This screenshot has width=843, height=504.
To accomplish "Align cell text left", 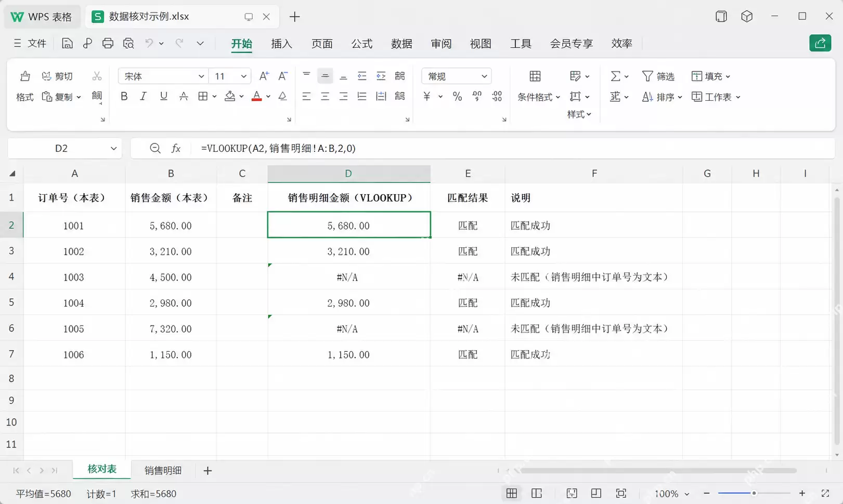I will point(306,96).
